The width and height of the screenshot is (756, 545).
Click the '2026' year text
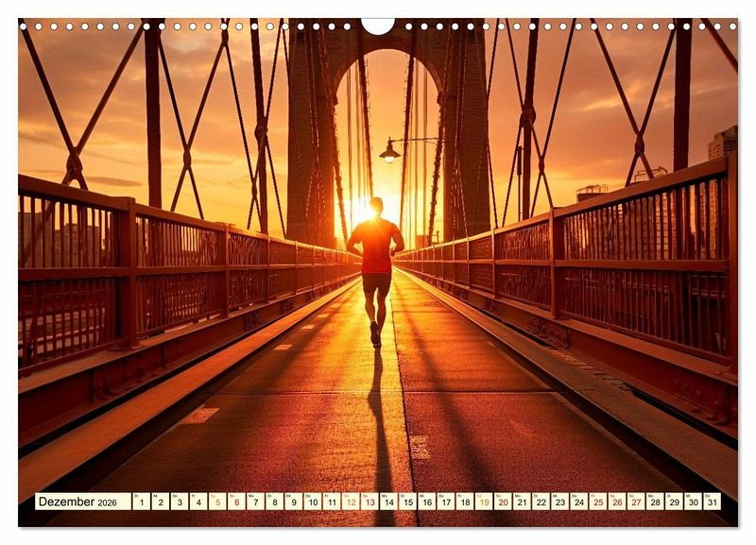(x=107, y=503)
